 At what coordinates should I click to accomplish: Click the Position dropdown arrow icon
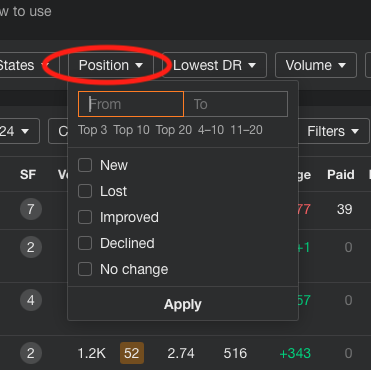tap(139, 65)
